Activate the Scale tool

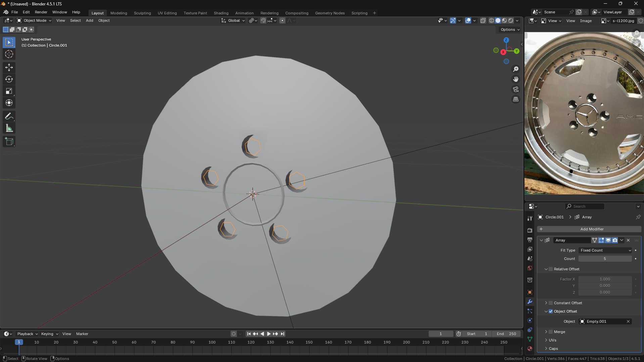click(x=9, y=91)
